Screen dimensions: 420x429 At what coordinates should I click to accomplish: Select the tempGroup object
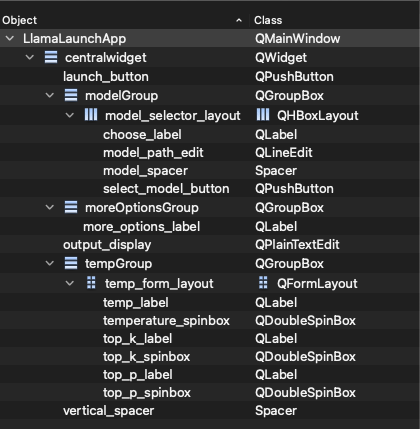pyautogui.click(x=118, y=264)
